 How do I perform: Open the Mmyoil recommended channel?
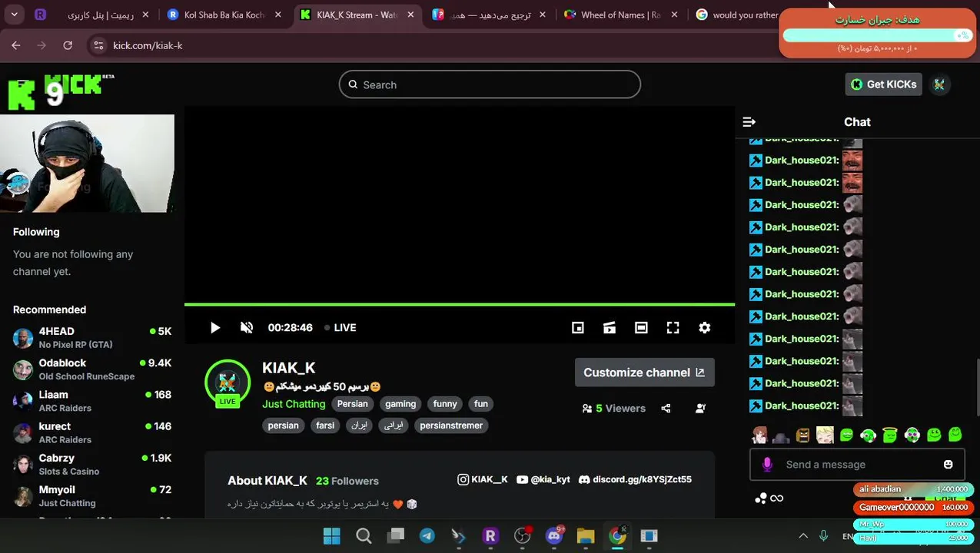[92, 495]
